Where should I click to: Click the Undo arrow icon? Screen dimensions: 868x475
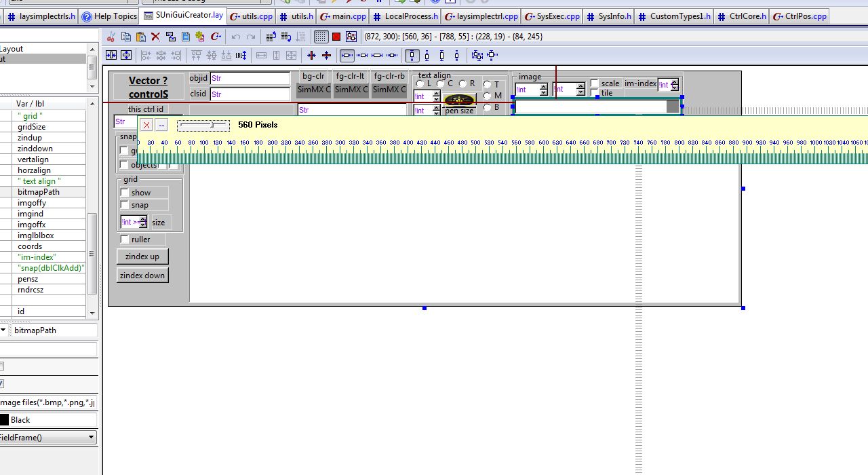(235, 37)
